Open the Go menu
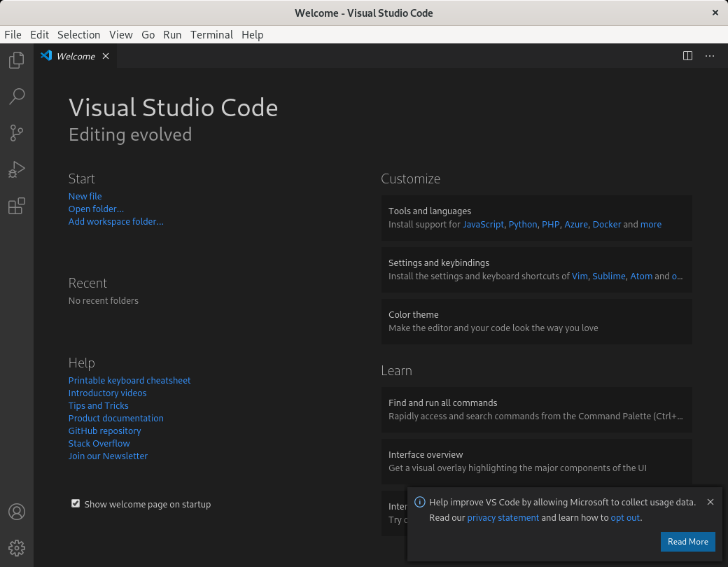Viewport: 728px width, 567px height. [148, 35]
